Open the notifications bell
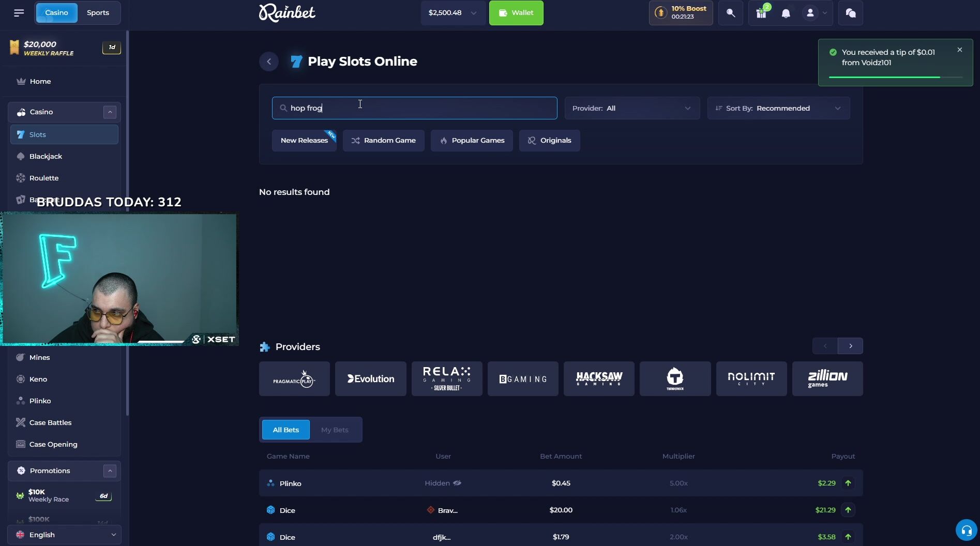Image resolution: width=980 pixels, height=546 pixels. pos(786,13)
